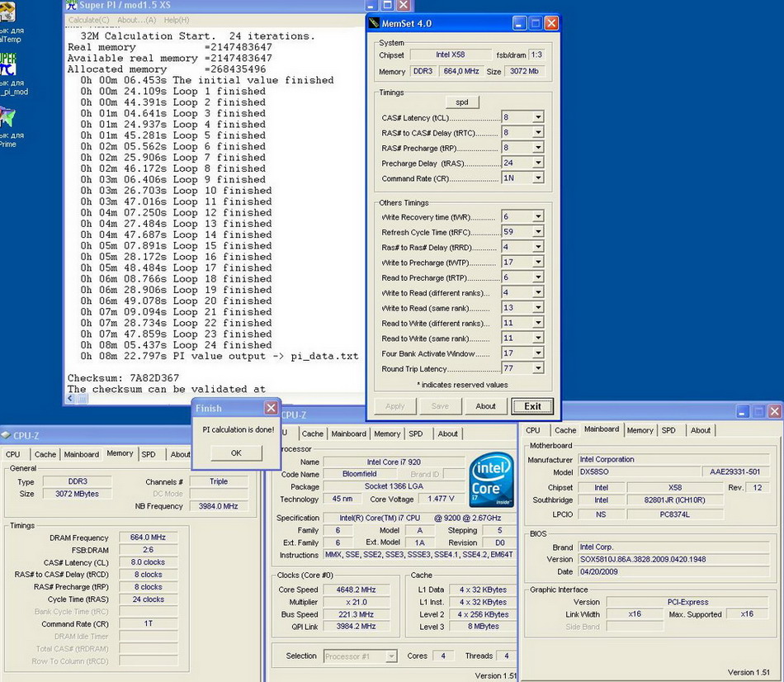Switch to CPU tab in right CPU-Z

click(533, 430)
